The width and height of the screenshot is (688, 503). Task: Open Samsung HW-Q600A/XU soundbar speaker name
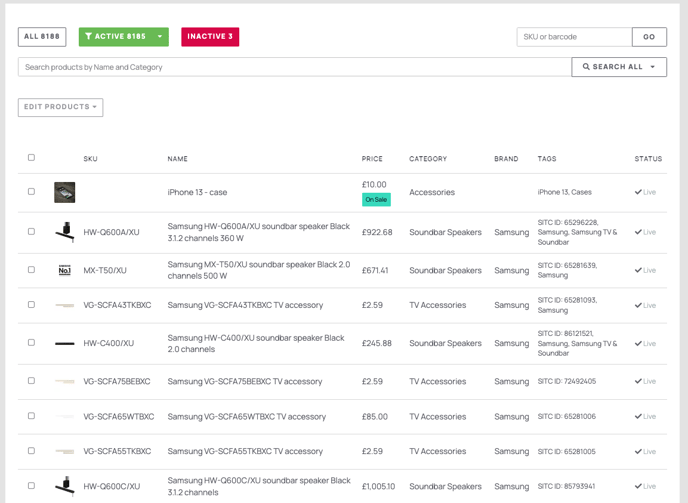pyautogui.click(x=258, y=232)
